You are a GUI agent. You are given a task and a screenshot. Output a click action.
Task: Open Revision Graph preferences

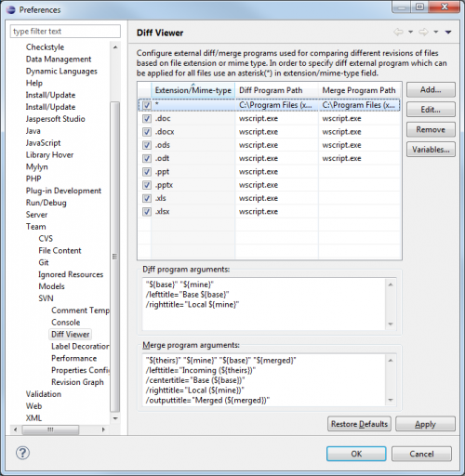(77, 382)
